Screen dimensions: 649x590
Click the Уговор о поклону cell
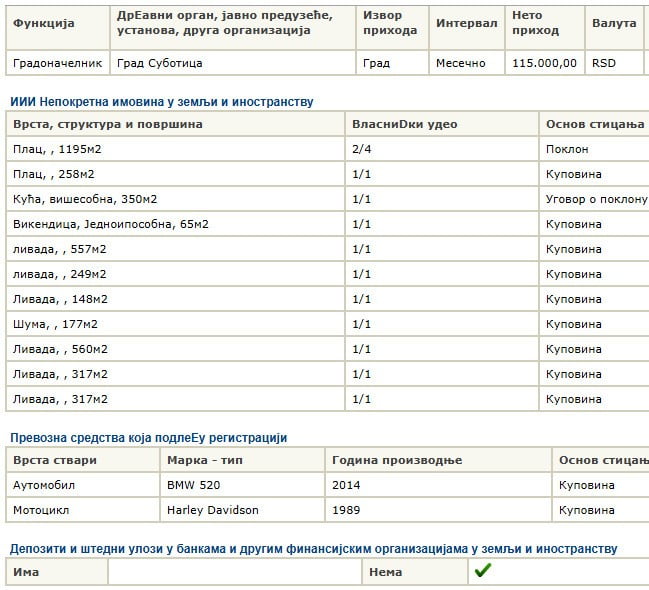pyautogui.click(x=594, y=199)
